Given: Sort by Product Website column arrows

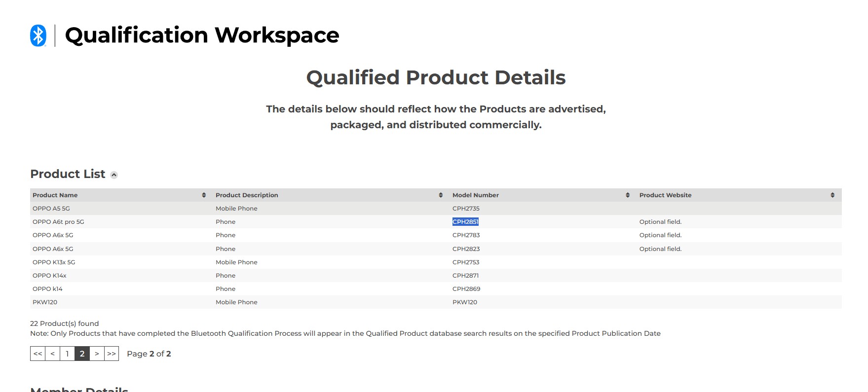Looking at the screenshot, I should (x=832, y=195).
